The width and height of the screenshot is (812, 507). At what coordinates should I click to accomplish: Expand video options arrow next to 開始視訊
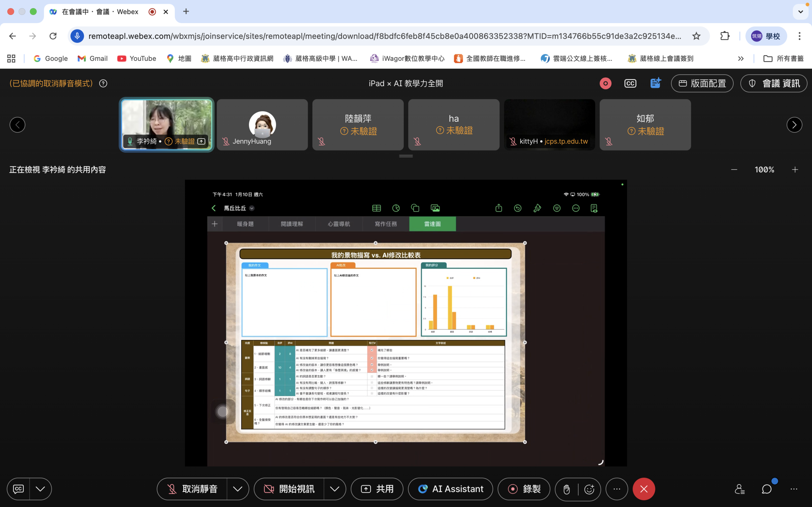pos(335,489)
